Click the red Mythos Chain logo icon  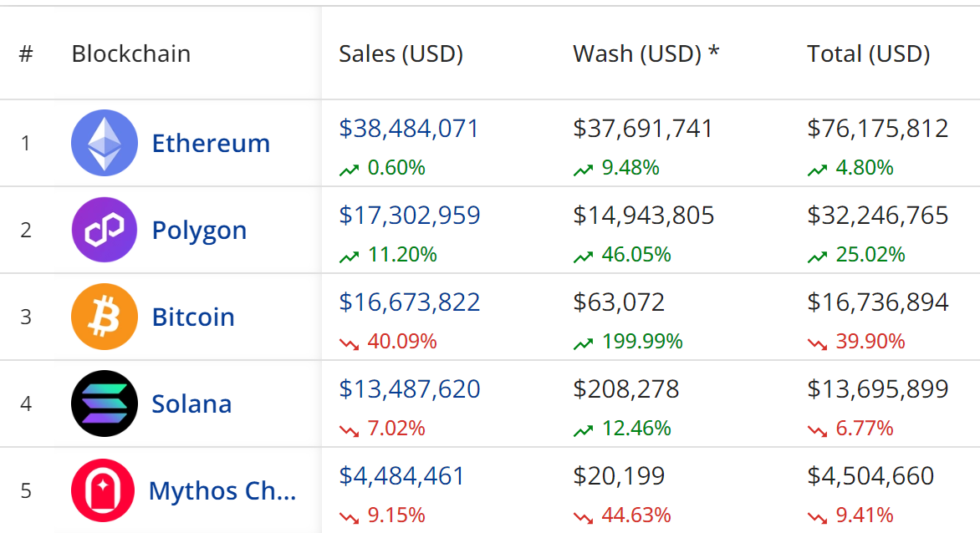(103, 490)
